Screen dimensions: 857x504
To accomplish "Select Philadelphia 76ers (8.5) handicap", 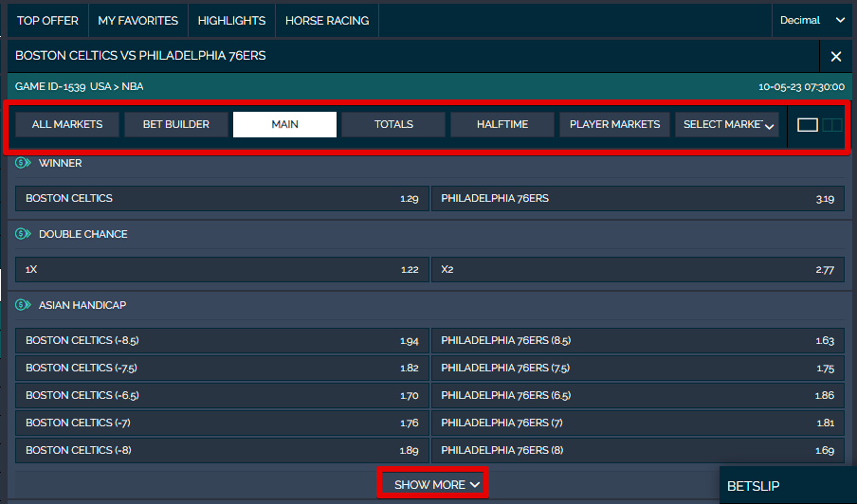I will pos(638,341).
